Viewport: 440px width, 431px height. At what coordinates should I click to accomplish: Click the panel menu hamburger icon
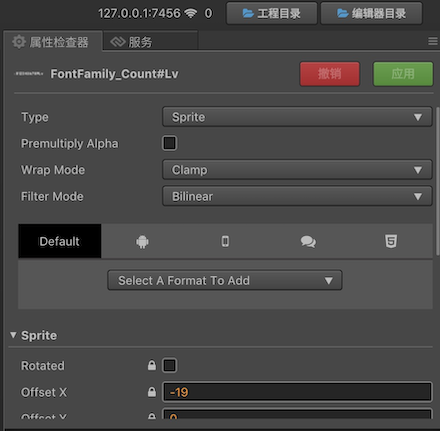[433, 41]
